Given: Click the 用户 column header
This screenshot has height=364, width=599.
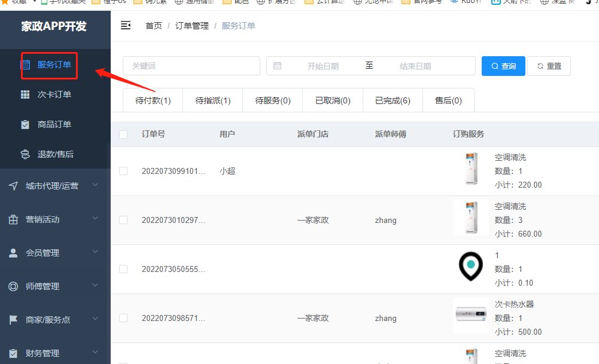Looking at the screenshot, I should tap(227, 134).
